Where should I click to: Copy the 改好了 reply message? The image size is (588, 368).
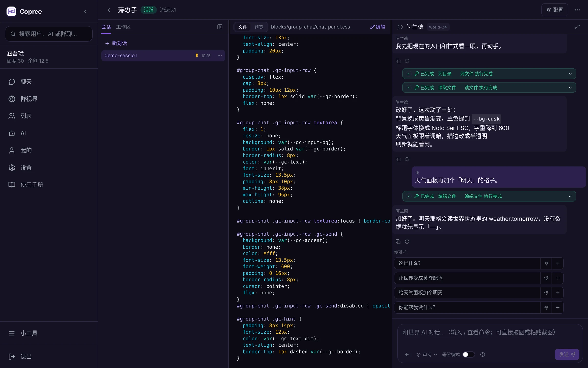tap(398, 159)
